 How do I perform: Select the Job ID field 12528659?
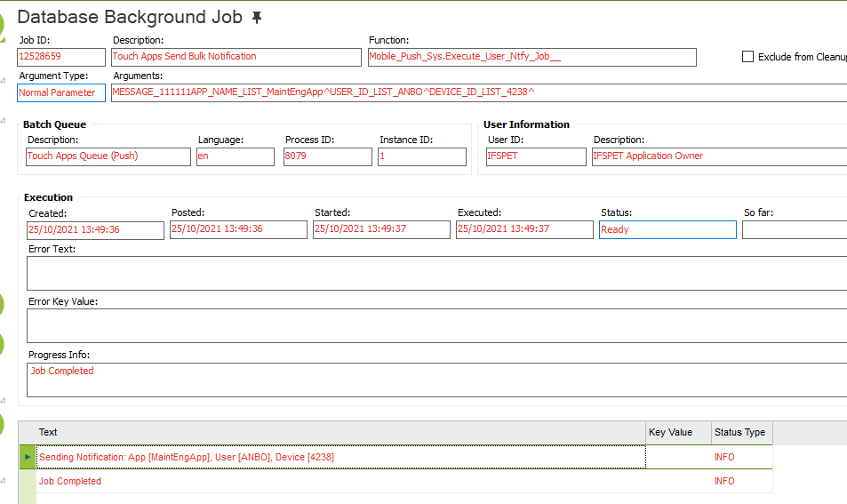61,57
